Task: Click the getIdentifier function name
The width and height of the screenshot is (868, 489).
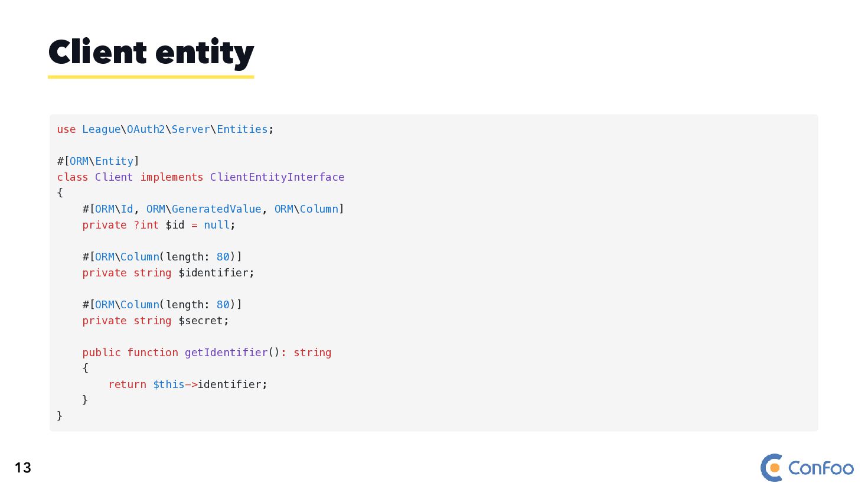Action: (226, 353)
